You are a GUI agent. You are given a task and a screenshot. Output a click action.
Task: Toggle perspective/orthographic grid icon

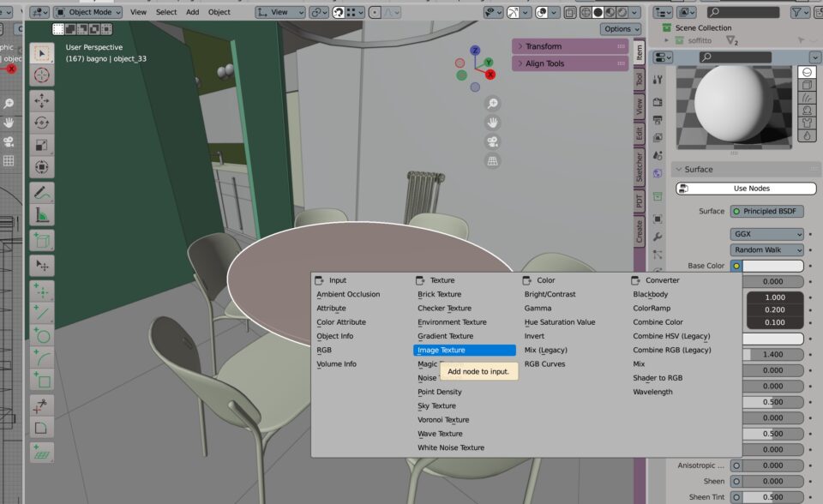pos(493,160)
